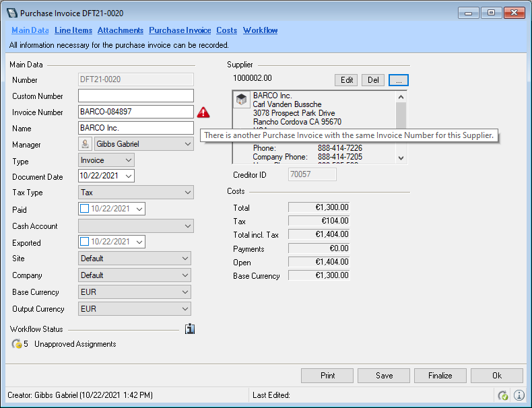Toggle the Exported checkbox
532x408 pixels.
(85, 242)
